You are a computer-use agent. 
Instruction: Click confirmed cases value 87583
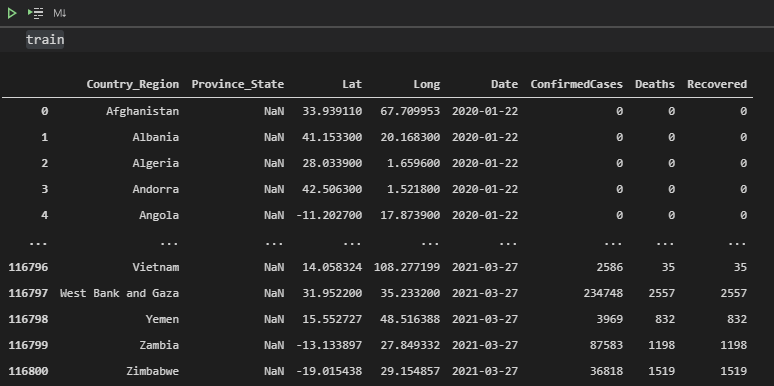606,345
